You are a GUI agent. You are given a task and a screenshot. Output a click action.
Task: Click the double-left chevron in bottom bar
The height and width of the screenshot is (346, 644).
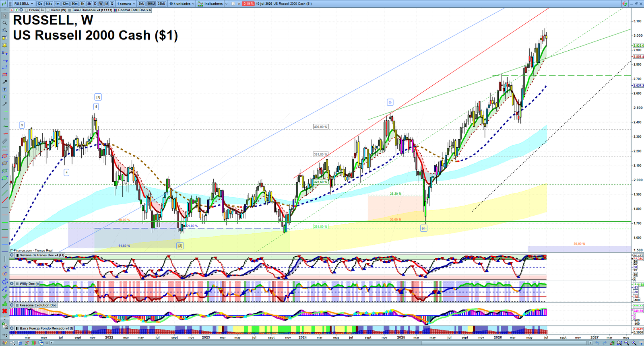pos(47,343)
